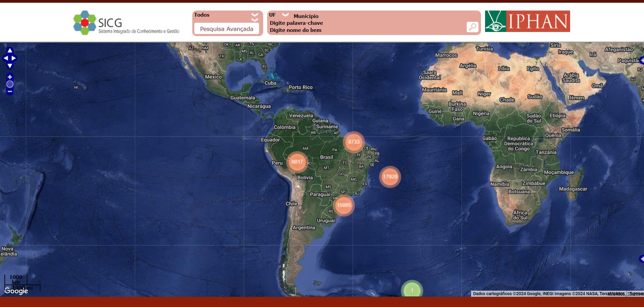Pan the map left with the arrow

tap(5, 58)
